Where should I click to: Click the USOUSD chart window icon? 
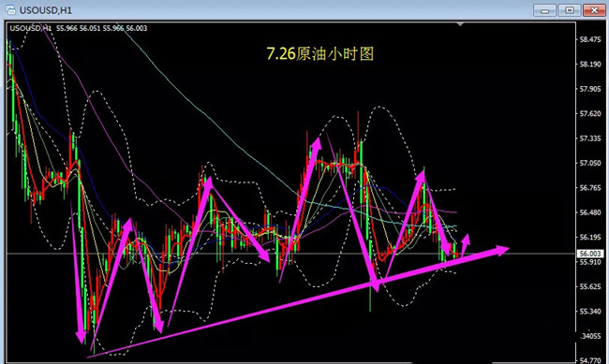coord(10,10)
